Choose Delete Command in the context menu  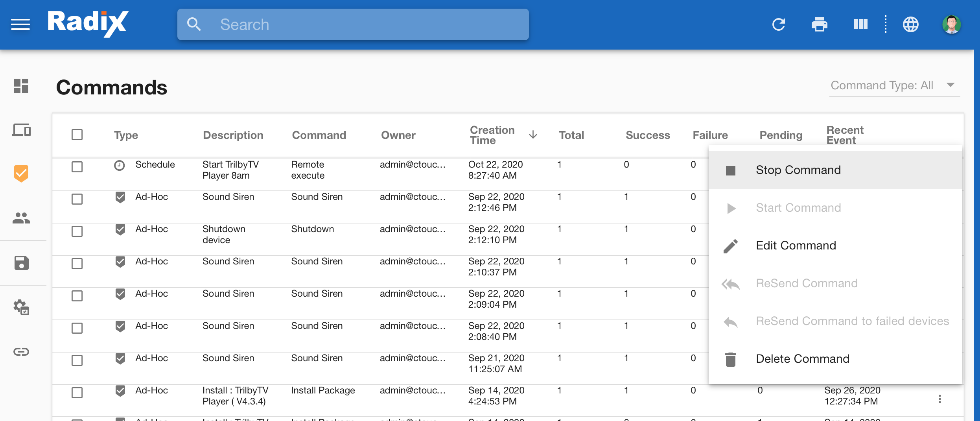802,359
